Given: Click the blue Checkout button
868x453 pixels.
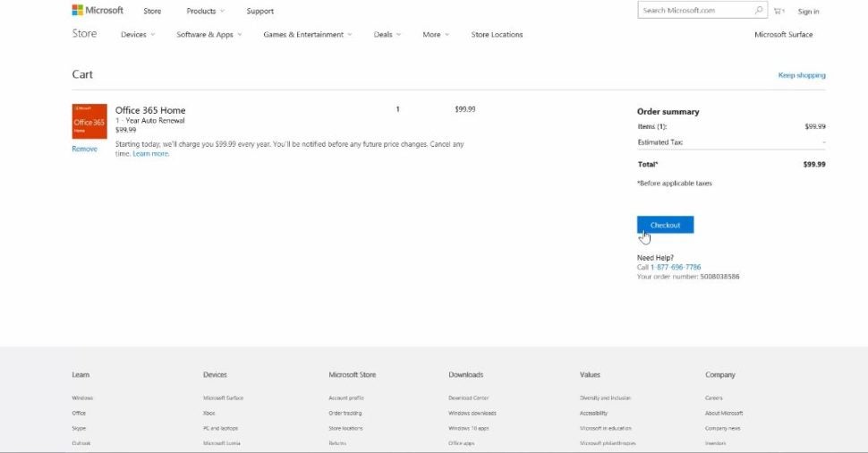Looking at the screenshot, I should point(665,225).
